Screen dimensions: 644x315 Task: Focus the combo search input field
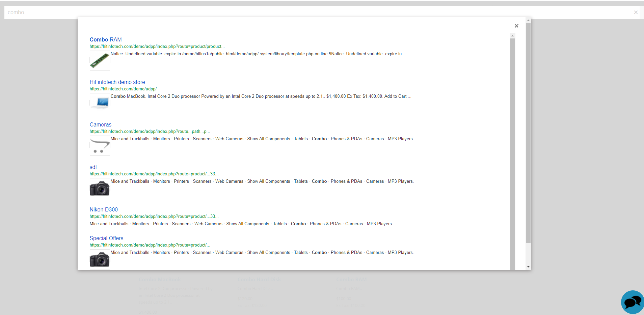(x=304, y=12)
